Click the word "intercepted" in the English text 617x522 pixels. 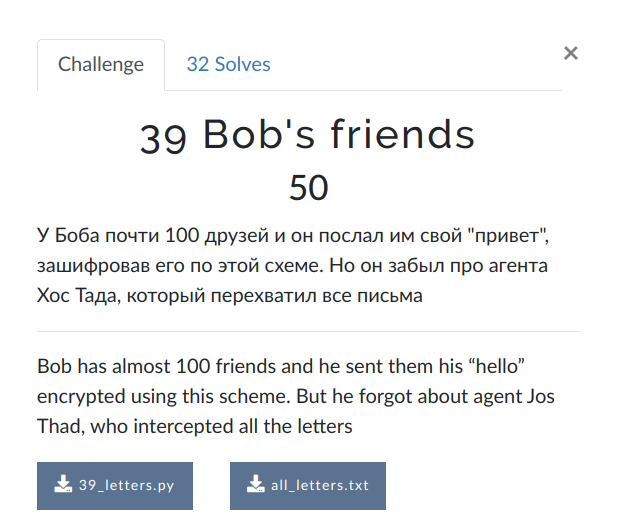coord(183,427)
